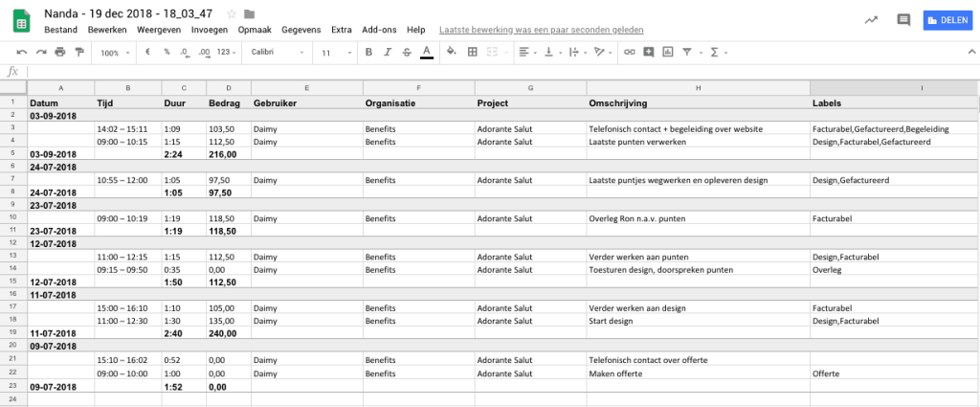Toggle italic formatting
980x407 pixels.
(387, 53)
